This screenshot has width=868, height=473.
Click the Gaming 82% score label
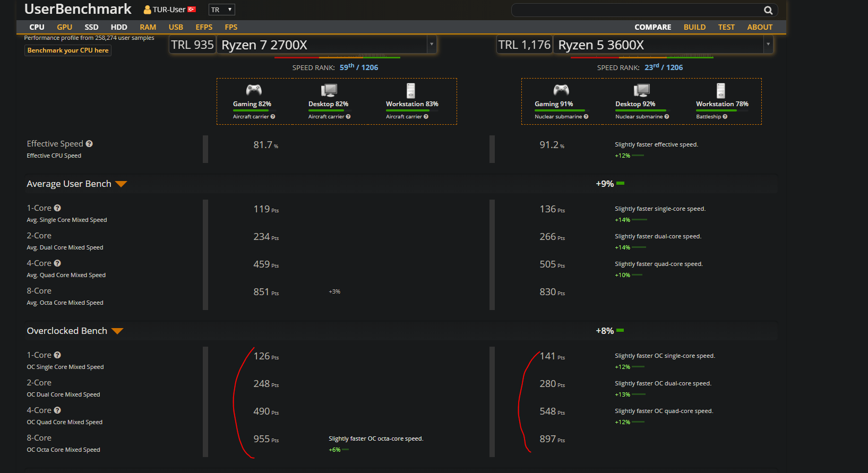(252, 104)
